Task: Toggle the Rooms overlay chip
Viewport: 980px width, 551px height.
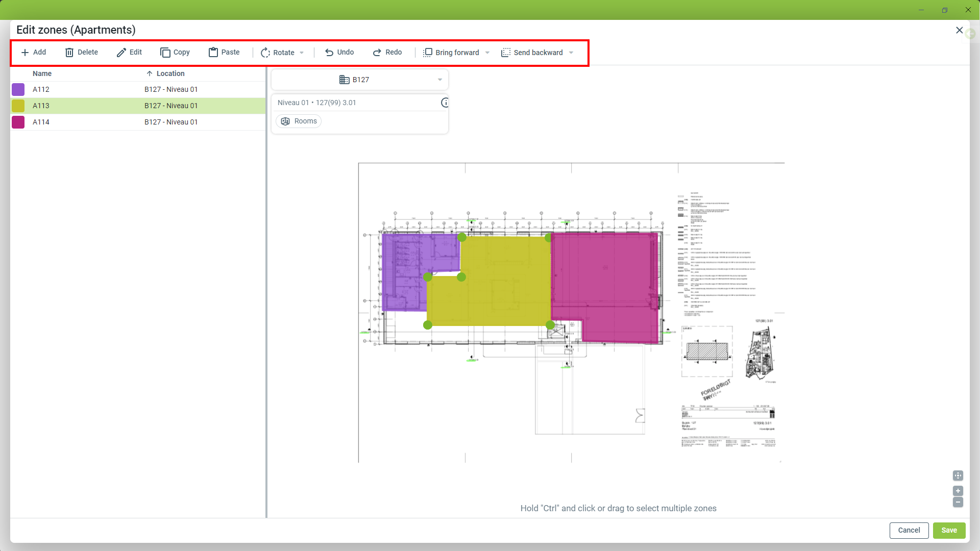Action: coord(299,121)
